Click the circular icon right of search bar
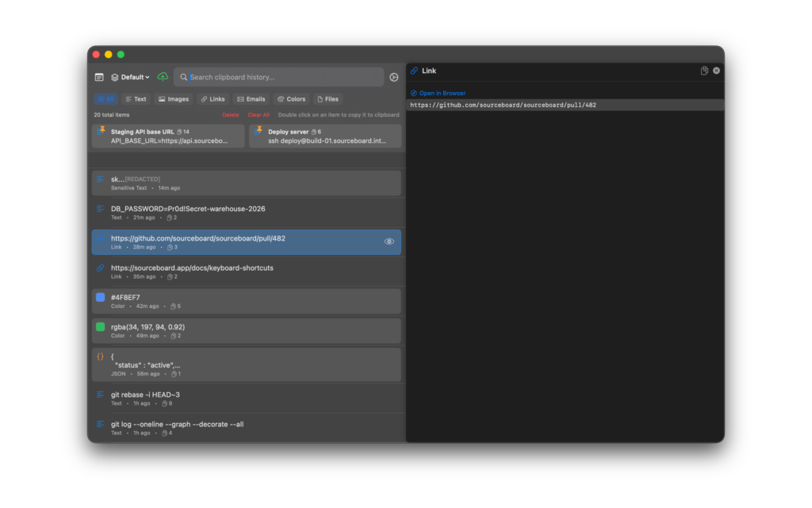 (394, 77)
